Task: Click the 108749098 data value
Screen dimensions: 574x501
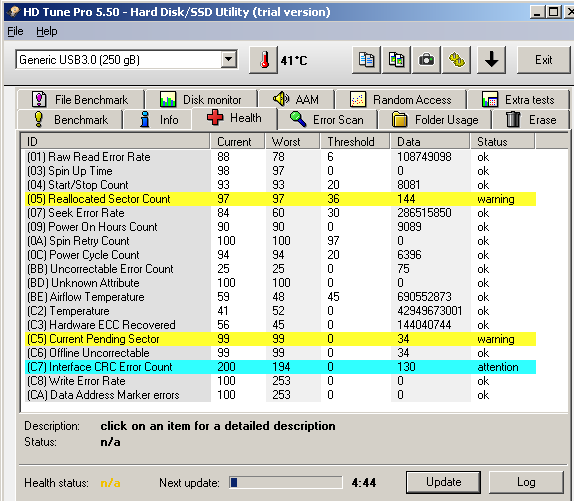Action: click(424, 157)
